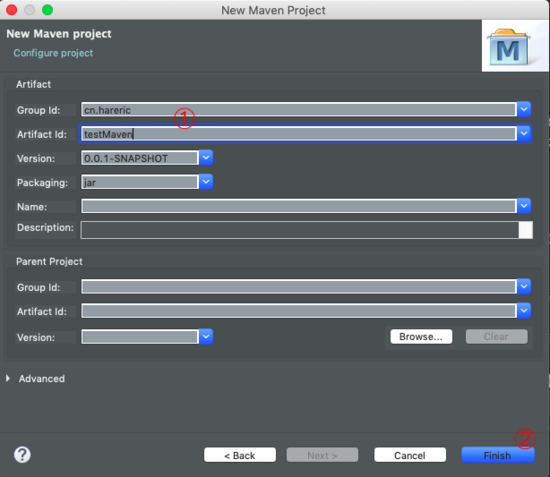
Task: Close the New Maven Project window
Action: [12, 10]
